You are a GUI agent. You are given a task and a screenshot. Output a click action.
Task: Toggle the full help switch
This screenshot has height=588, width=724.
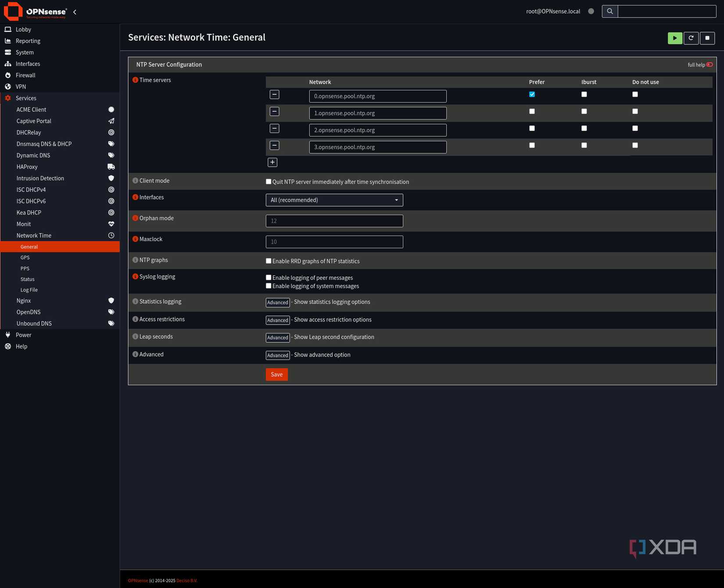point(709,64)
